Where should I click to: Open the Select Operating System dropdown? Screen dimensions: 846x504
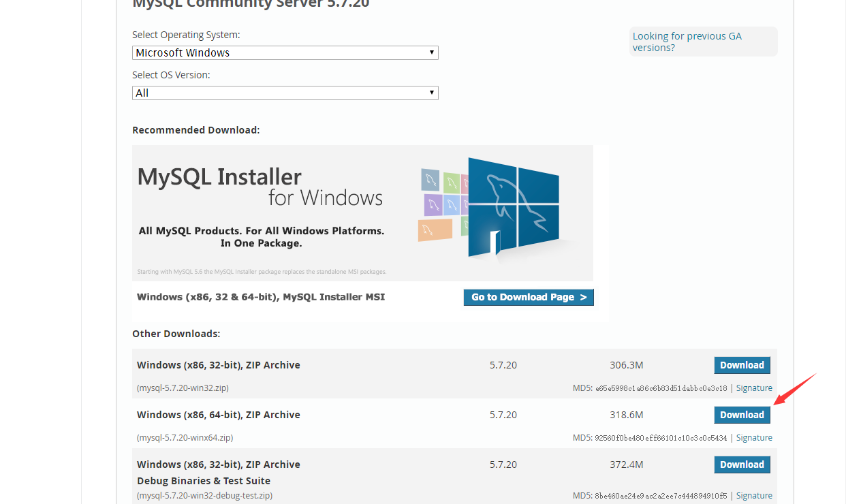click(285, 52)
